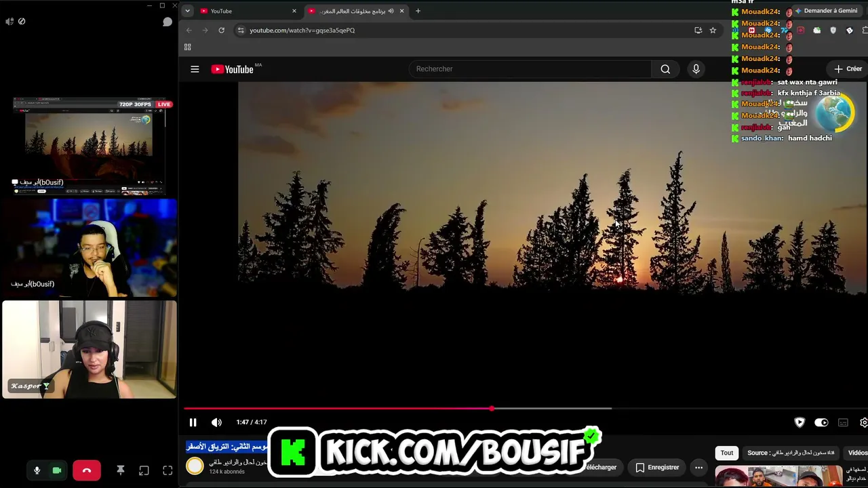Click the speaker icon in call window header
This screenshot has width=868, height=488.
click(9, 22)
